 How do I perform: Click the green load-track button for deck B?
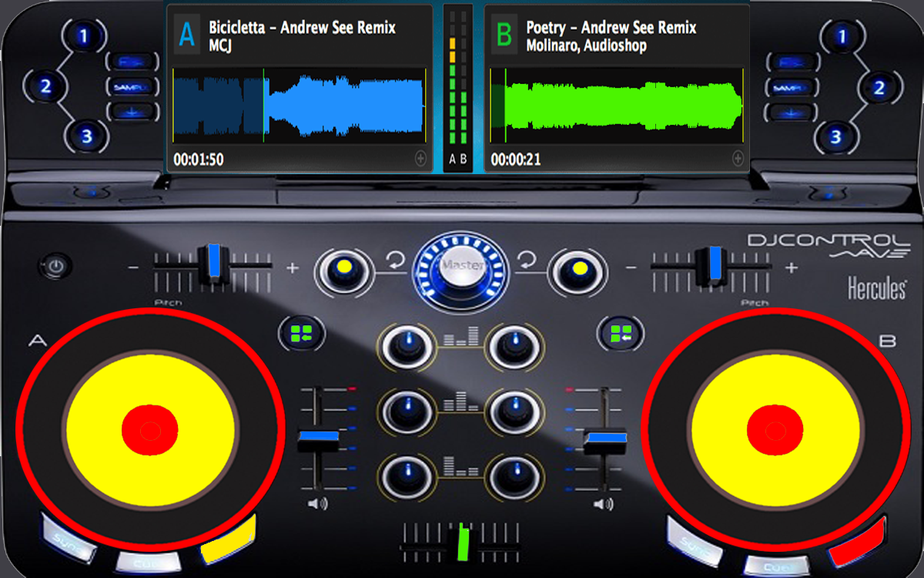pos(620,333)
